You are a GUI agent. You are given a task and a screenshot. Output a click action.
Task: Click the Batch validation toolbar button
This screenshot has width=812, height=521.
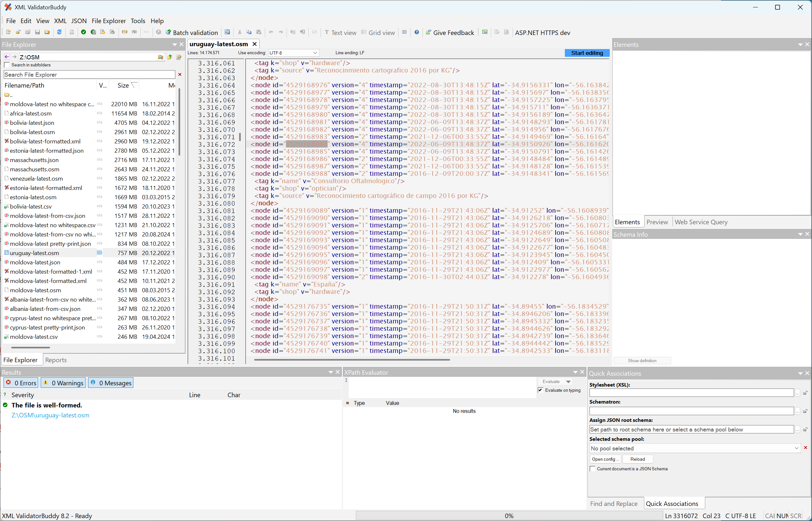[192, 32]
